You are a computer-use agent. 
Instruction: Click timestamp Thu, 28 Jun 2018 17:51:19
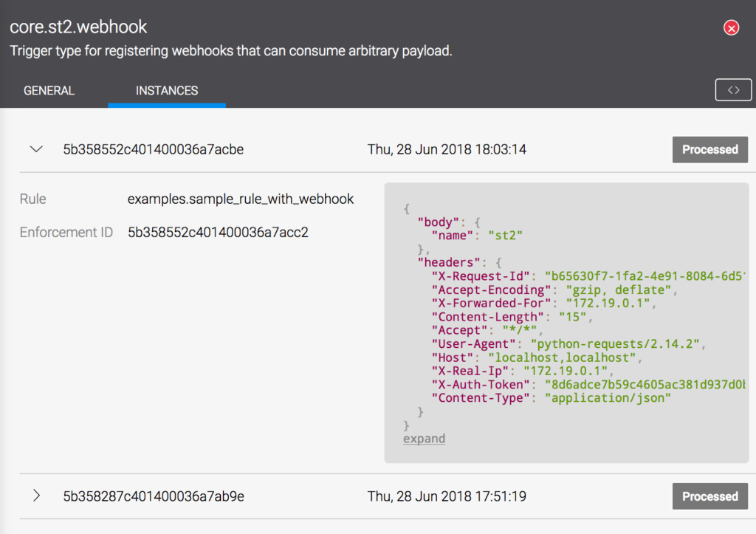pos(448,496)
